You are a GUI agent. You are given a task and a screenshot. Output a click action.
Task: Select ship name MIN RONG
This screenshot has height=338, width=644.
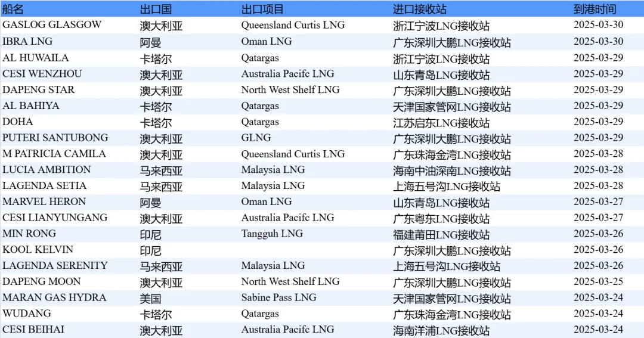point(29,234)
